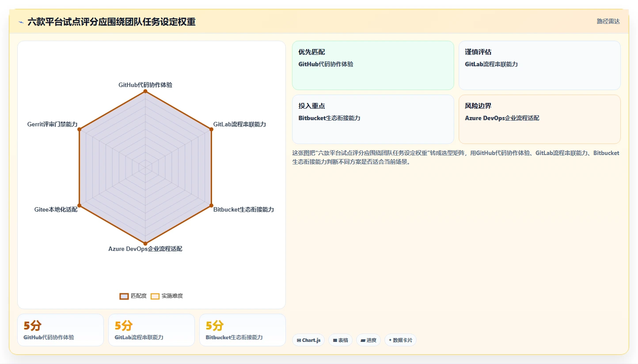This screenshot has width=638, height=364.
Task: Click the 进度 tag
Action: click(x=368, y=340)
